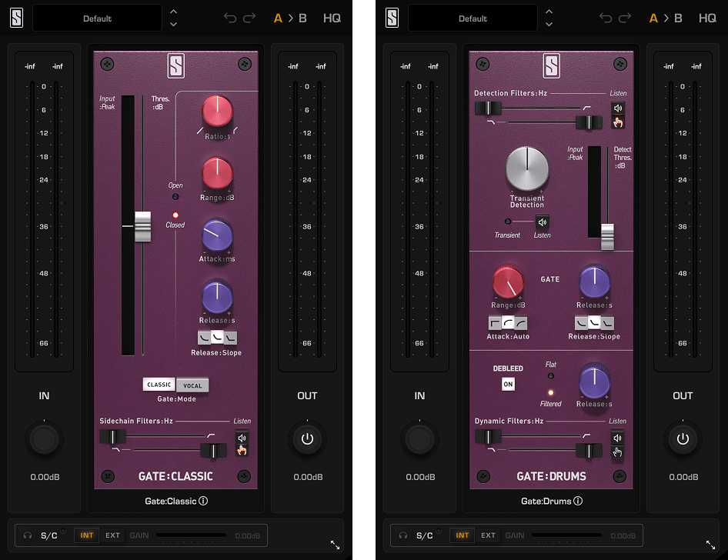
Task: Click the Transient Listen speaker icon
Action: [542, 222]
